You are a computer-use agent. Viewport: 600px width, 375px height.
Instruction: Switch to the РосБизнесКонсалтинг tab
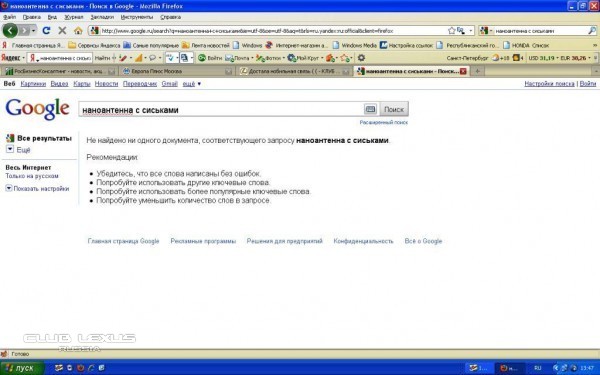(59, 71)
